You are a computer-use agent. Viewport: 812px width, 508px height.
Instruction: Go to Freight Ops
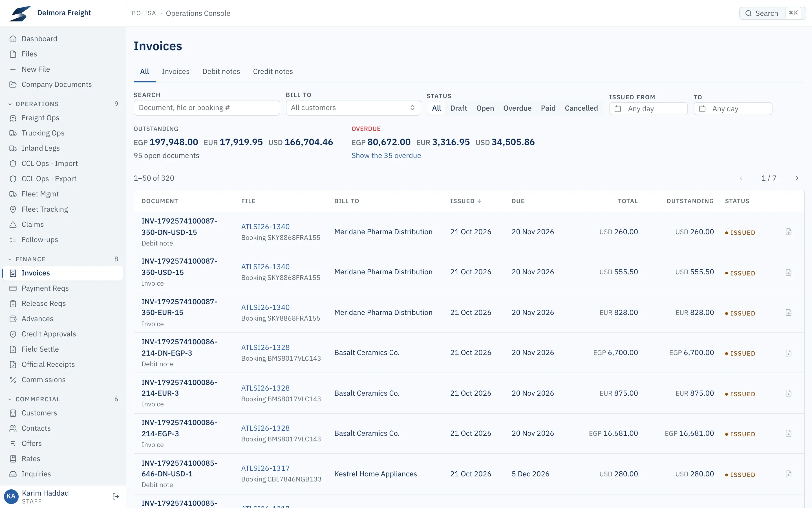63,118
